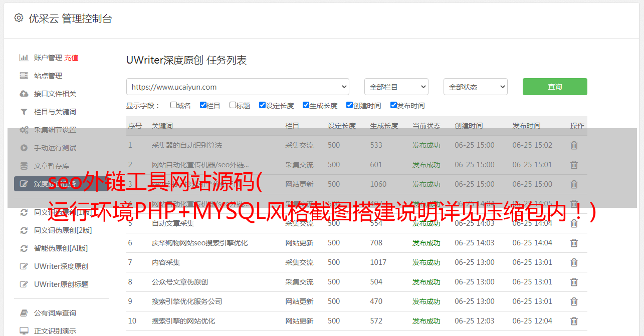The image size is (644, 336).
Task: Open the https://www.ucaiyun.com site dropdown
Action: pos(238,87)
